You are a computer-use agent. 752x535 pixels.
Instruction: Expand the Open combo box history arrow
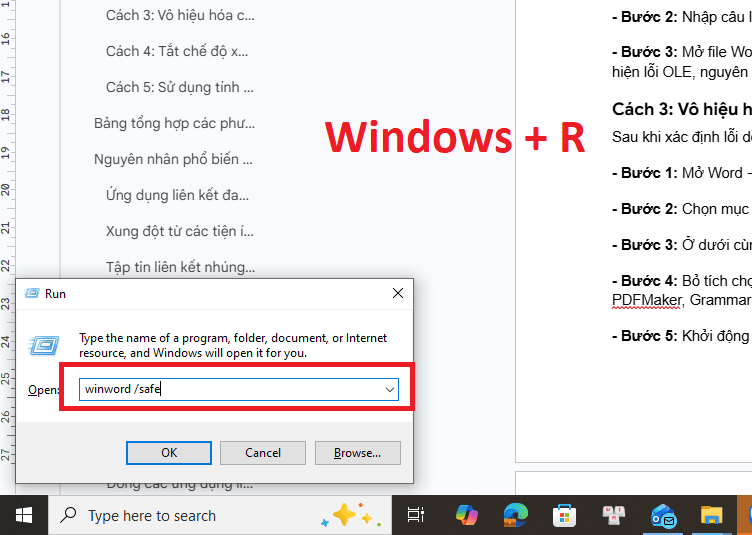(390, 390)
